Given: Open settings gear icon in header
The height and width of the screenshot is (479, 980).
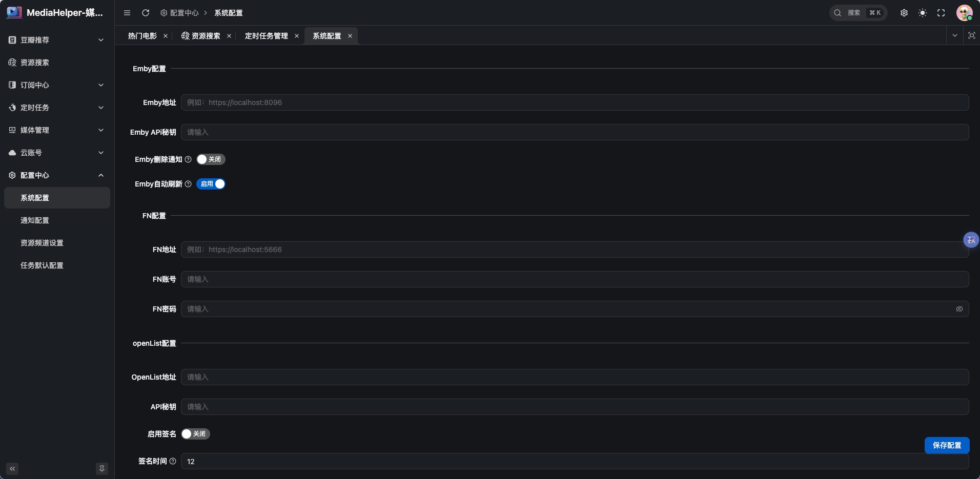Looking at the screenshot, I should coord(904,13).
